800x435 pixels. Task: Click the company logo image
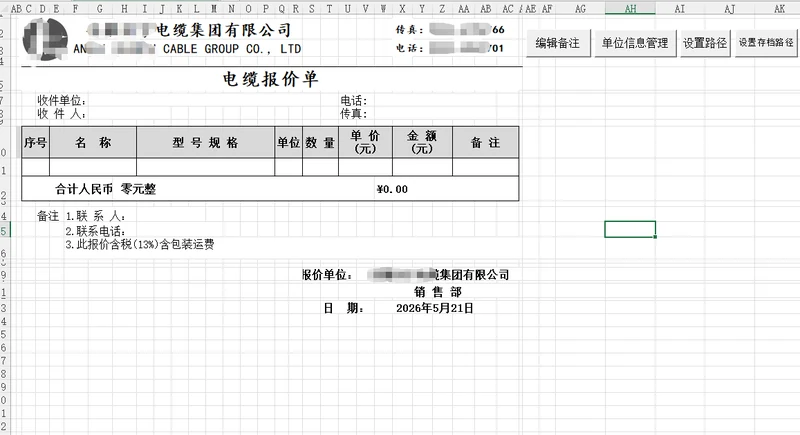[x=45, y=39]
